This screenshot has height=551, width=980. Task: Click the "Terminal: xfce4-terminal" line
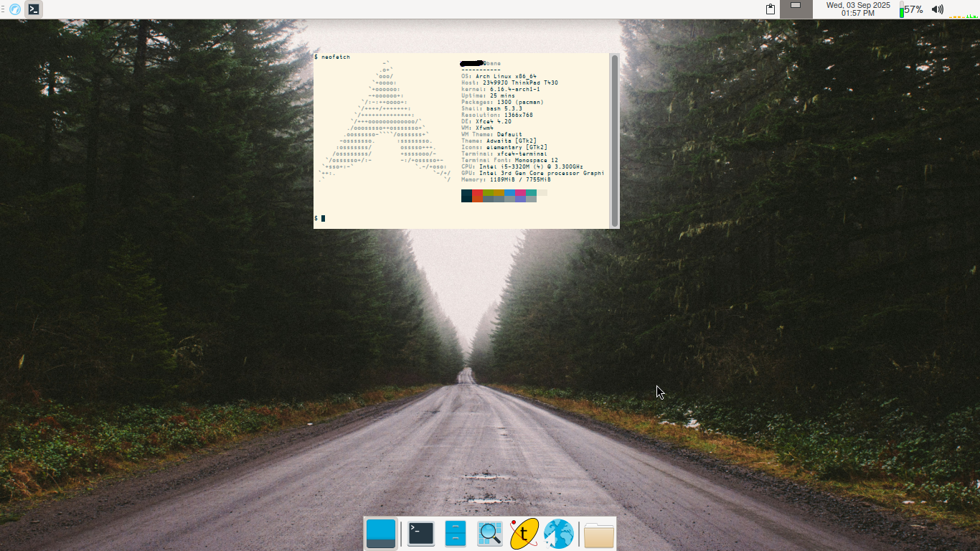pyautogui.click(x=504, y=154)
